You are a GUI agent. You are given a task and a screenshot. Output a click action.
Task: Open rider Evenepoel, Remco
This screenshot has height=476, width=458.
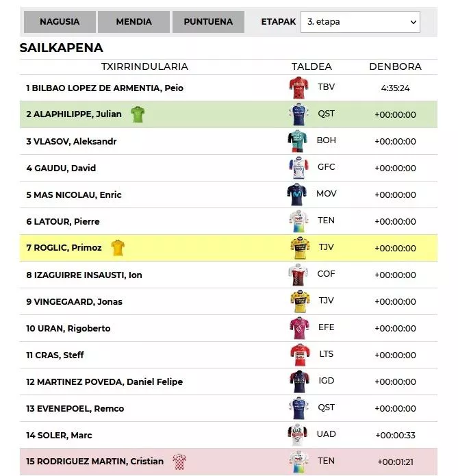coord(75,409)
